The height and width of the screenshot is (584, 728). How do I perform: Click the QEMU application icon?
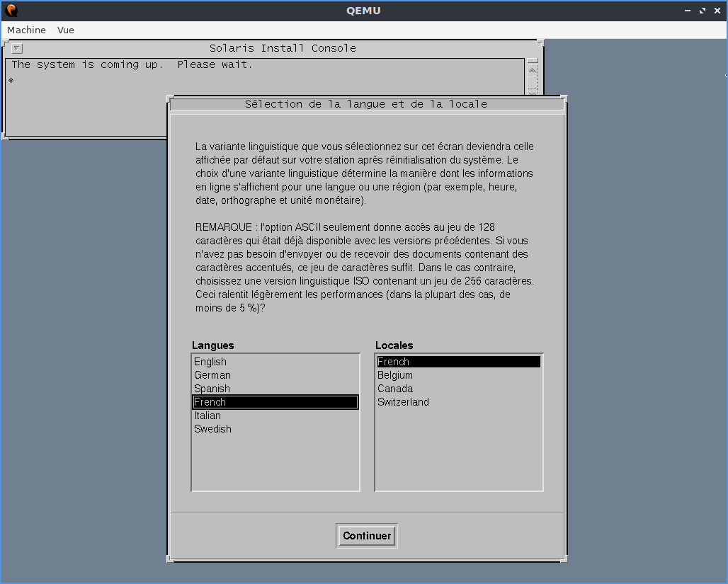[x=11, y=11]
